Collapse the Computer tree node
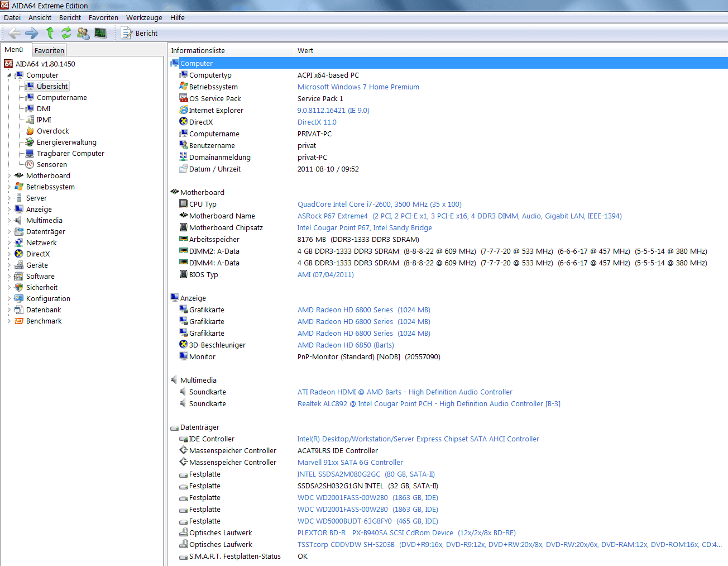Viewport: 728px width, 566px height. coord(9,75)
